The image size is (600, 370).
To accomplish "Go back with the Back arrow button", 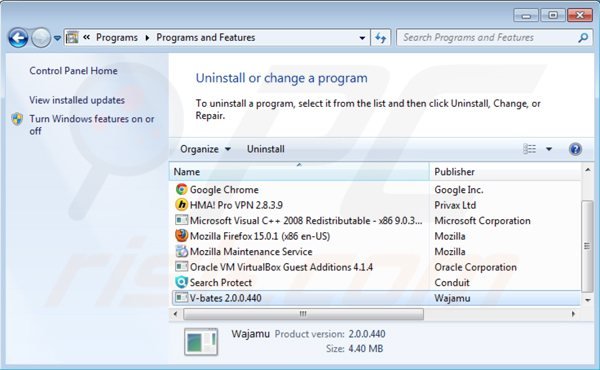I will coord(18,37).
